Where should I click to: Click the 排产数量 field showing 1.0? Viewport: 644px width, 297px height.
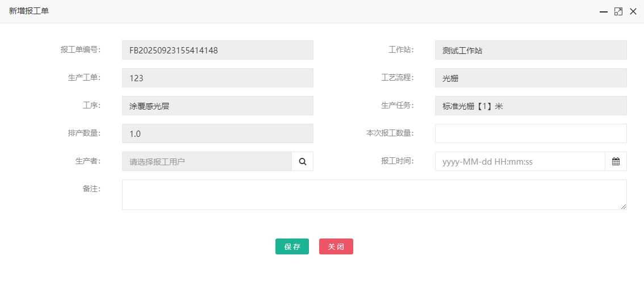pyautogui.click(x=218, y=133)
